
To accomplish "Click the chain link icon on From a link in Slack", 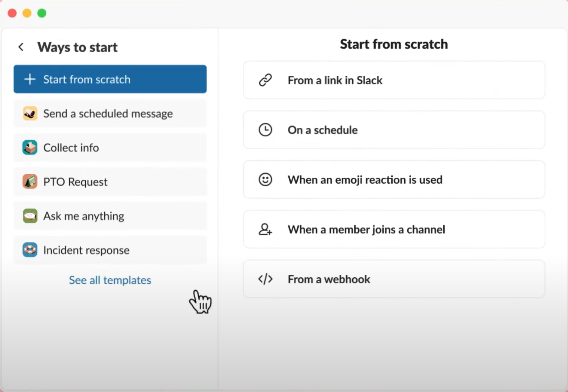I will pyautogui.click(x=265, y=80).
